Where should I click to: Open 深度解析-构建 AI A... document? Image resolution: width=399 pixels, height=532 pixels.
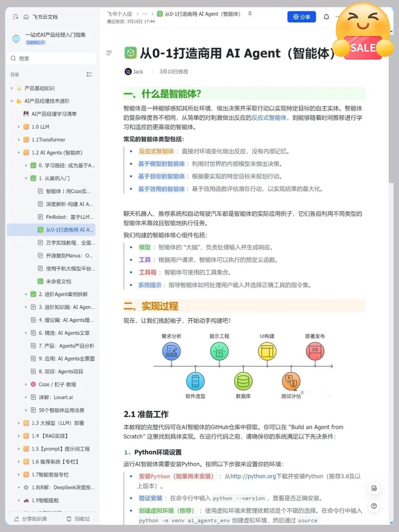click(x=66, y=204)
